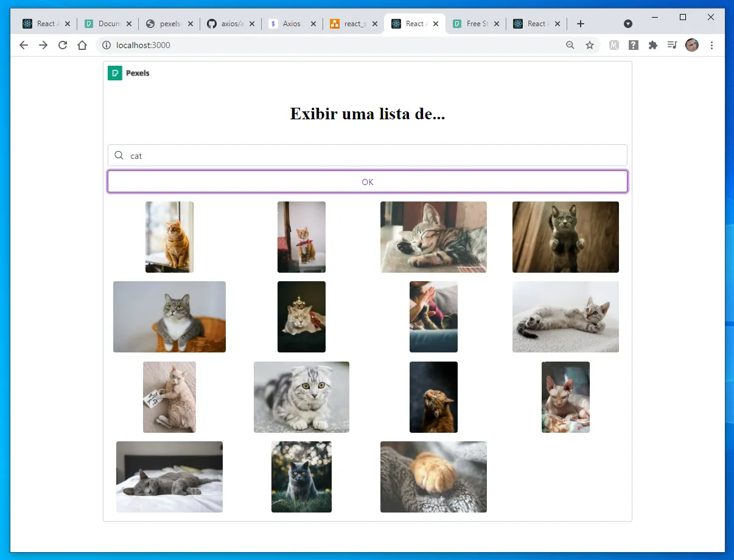Image resolution: width=734 pixels, height=560 pixels.
Task: View site information icon beside localhost:3000
Action: tap(106, 45)
